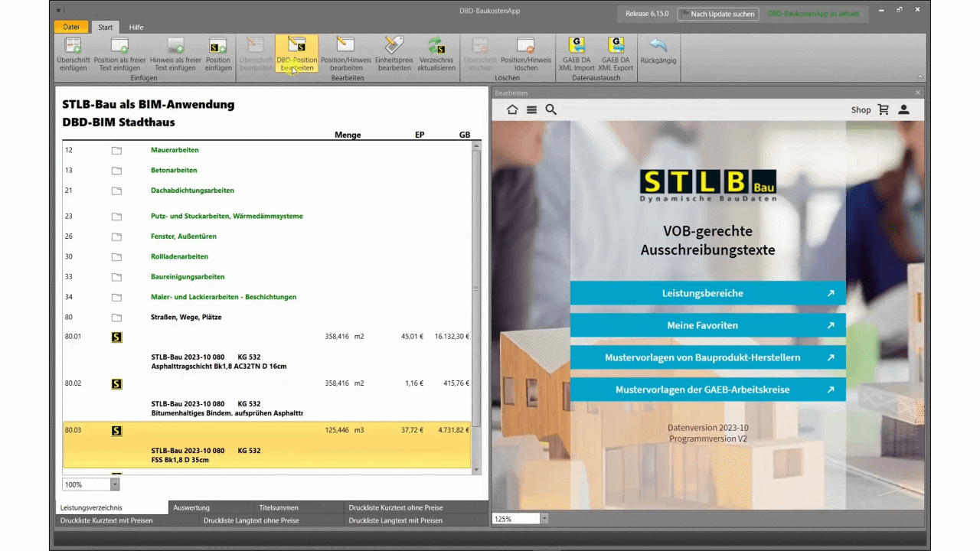
Task: Open Leistungsbereiche button
Action: coord(707,293)
